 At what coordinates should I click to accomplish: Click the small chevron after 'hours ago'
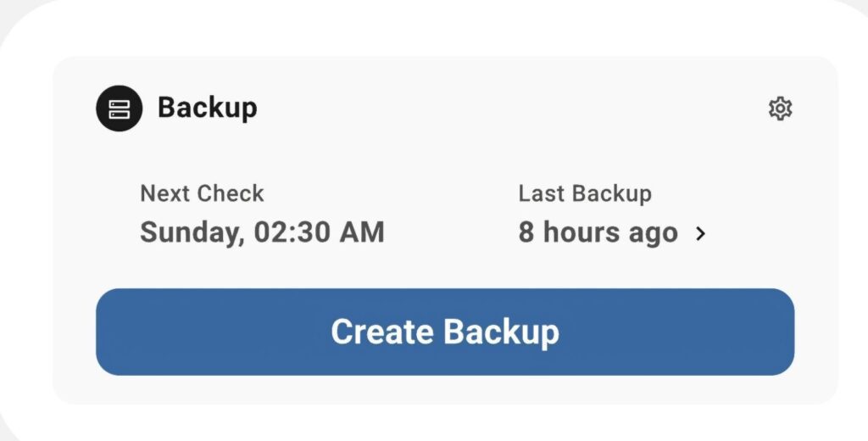click(701, 233)
